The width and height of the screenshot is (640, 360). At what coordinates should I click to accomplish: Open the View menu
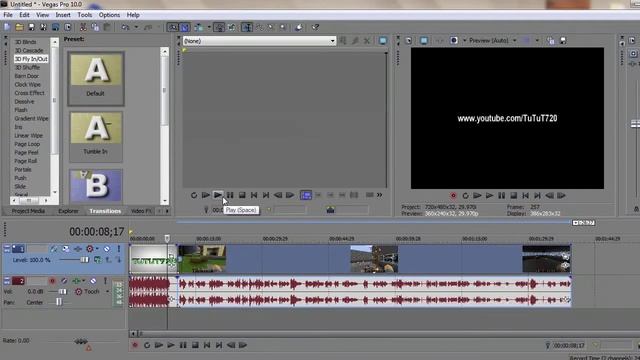pyautogui.click(x=42, y=15)
